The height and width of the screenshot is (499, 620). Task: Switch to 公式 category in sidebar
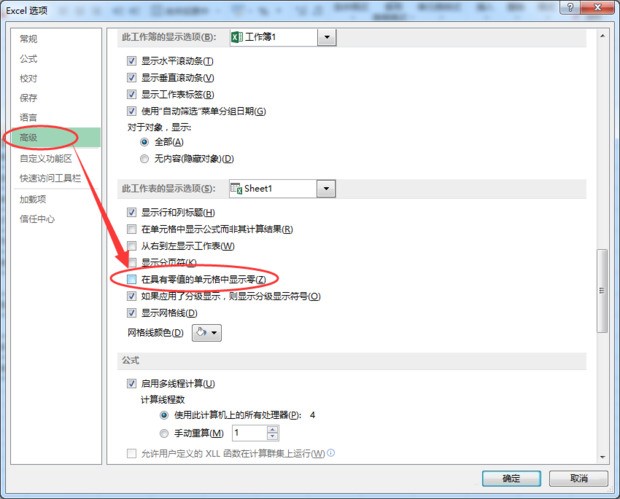click(x=28, y=59)
